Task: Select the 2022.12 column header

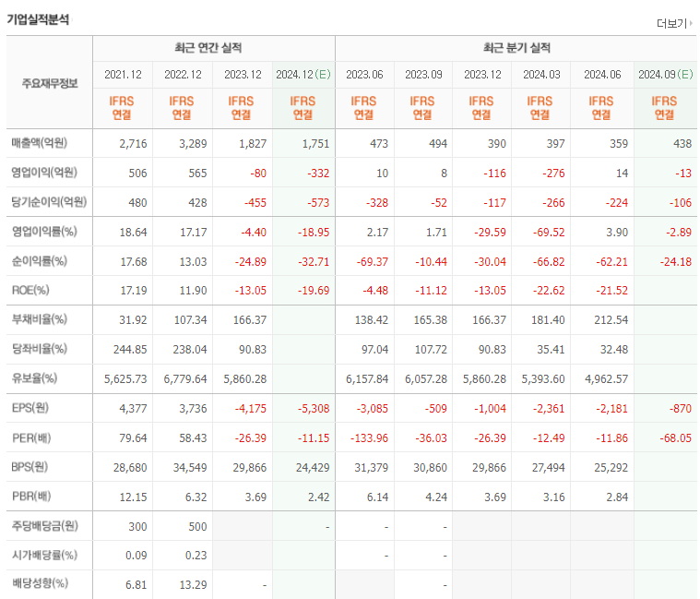Action: point(183,75)
